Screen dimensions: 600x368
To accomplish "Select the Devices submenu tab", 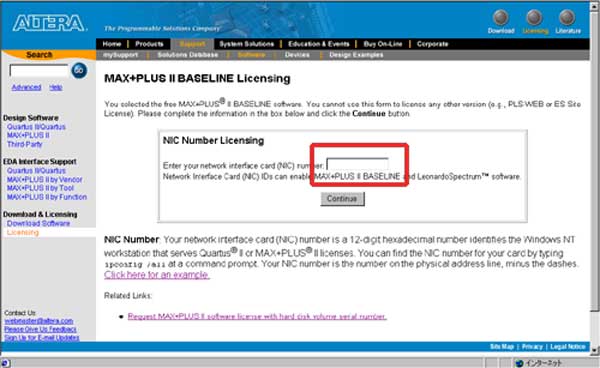I will click(x=297, y=55).
